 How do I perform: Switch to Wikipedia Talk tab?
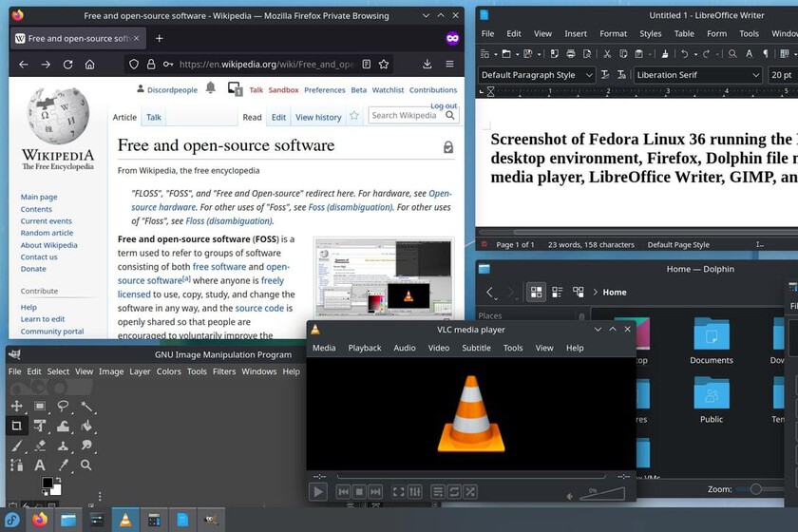(x=154, y=117)
